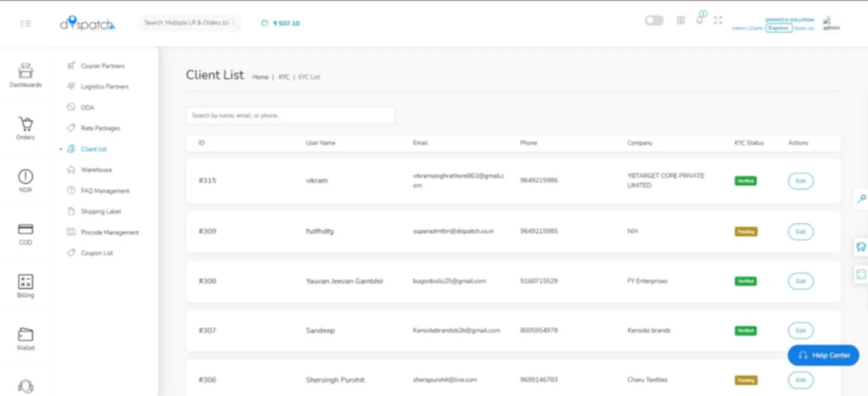868x396 pixels.
Task: Open the Dashboards section in sidebar
Action: coord(25,75)
